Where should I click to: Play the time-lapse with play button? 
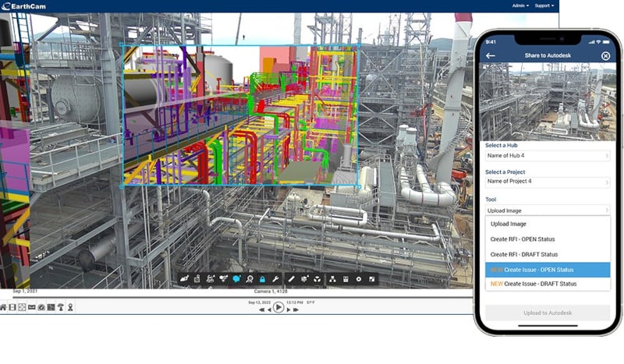tap(278, 308)
